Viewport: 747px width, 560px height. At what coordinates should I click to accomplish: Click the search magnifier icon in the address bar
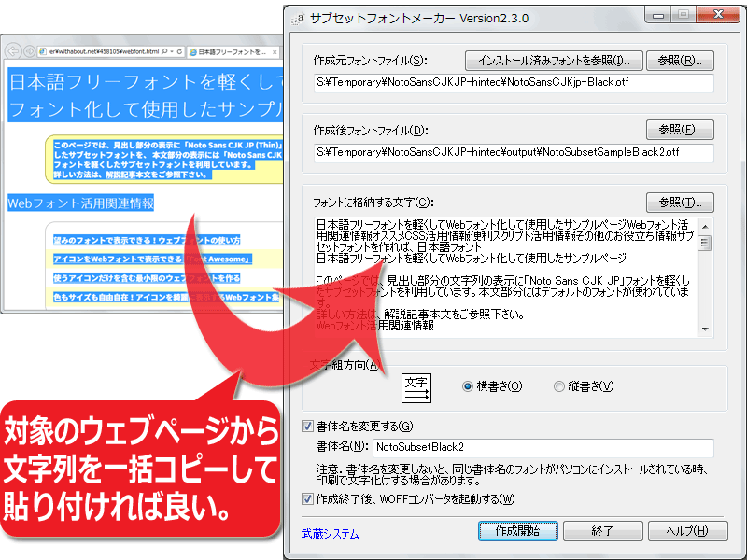162,52
